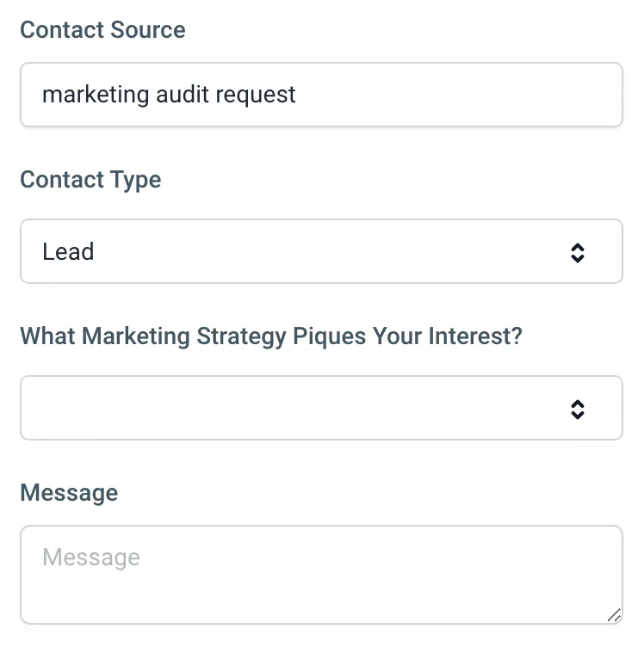This screenshot has height=647, width=644.
Task: Grab the Message box resize handle
Action: point(613,614)
